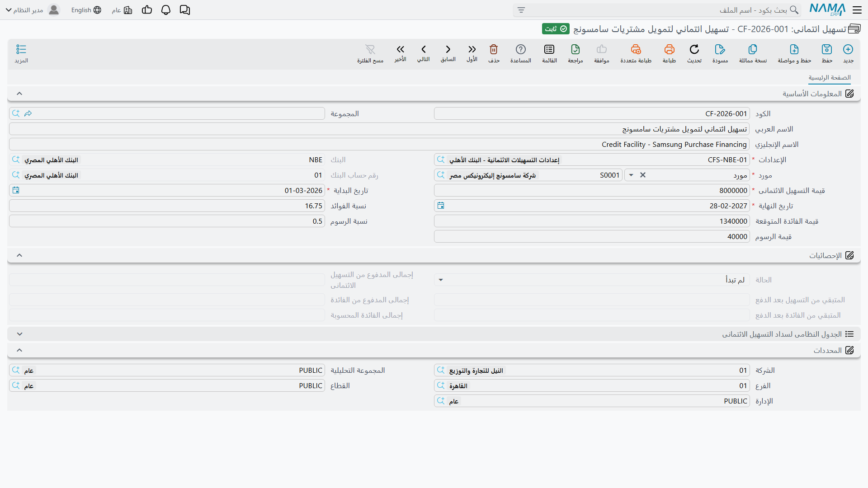Viewport: 868px width, 488px height.
Task: Click the نسبة الرسوم field
Action: point(167,221)
